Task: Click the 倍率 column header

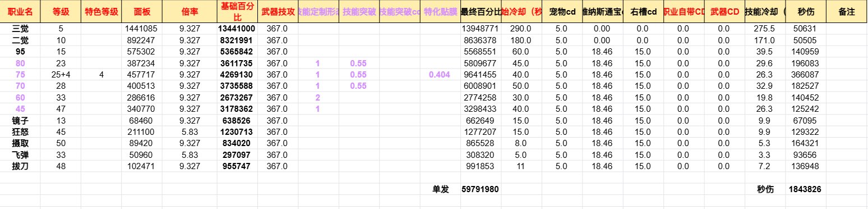Action: coord(190,11)
